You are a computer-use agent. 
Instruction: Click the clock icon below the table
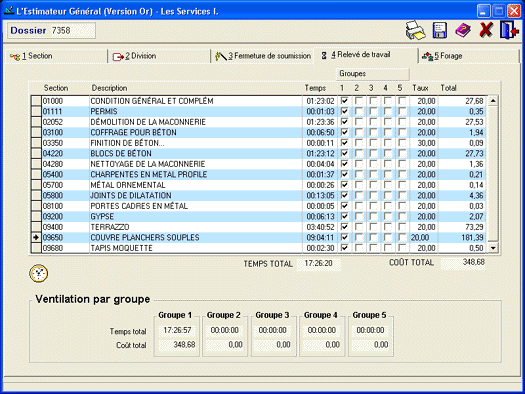(x=39, y=273)
